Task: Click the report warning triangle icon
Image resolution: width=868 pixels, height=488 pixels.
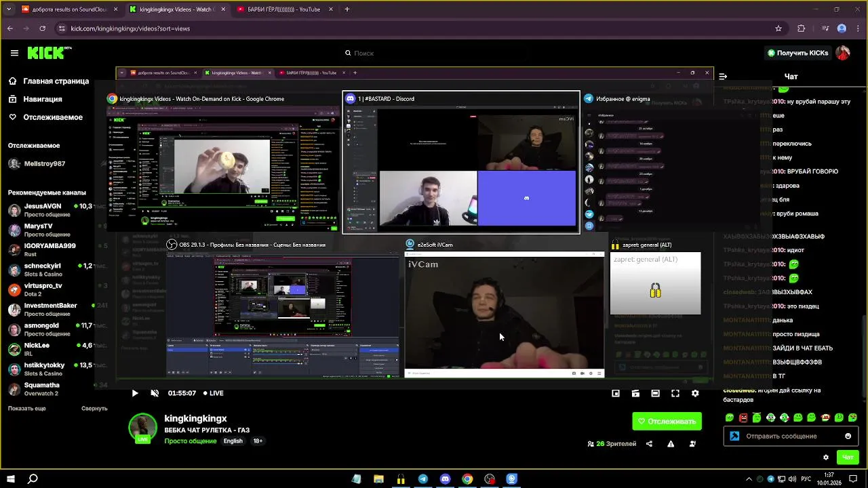Action: click(x=671, y=444)
